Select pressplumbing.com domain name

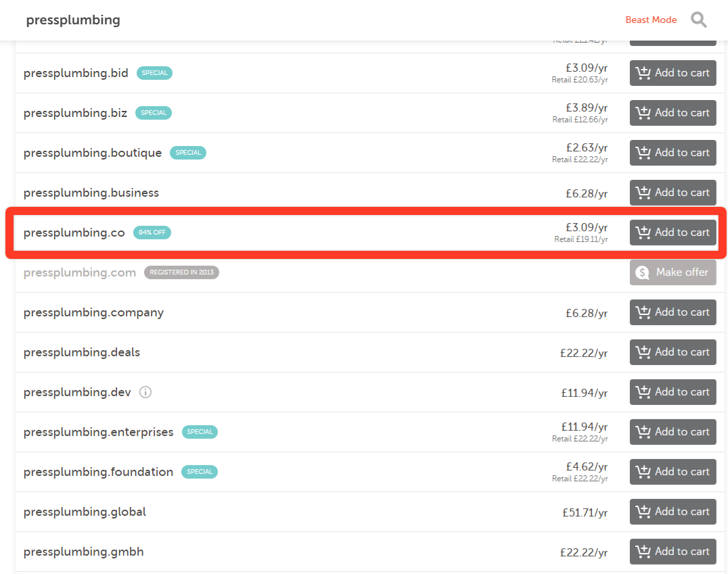tap(79, 273)
